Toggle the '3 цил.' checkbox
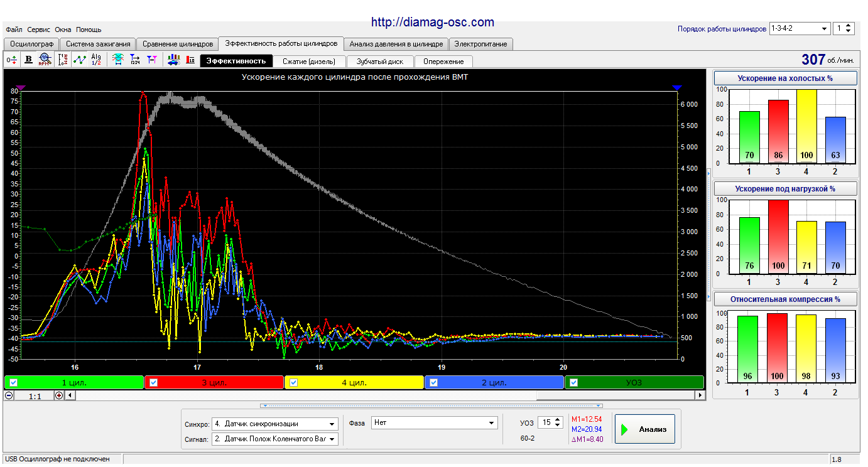Image resolution: width=868 pixels, height=467 pixels. click(x=153, y=382)
